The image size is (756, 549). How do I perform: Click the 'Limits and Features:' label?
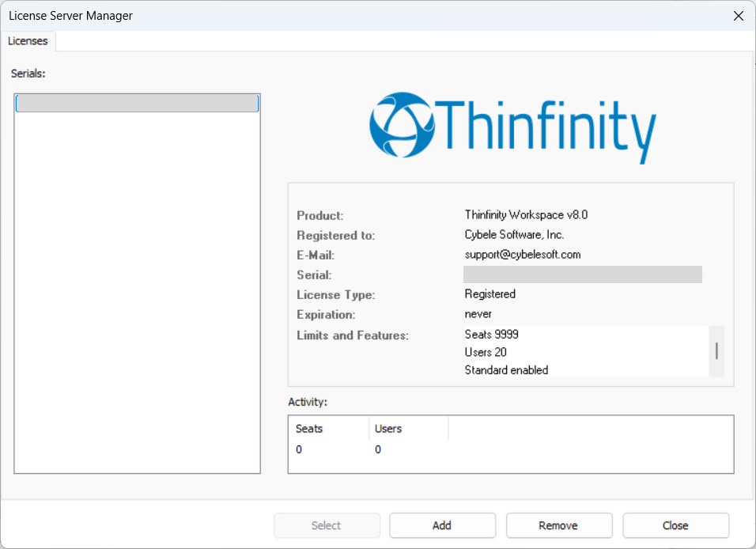(353, 335)
